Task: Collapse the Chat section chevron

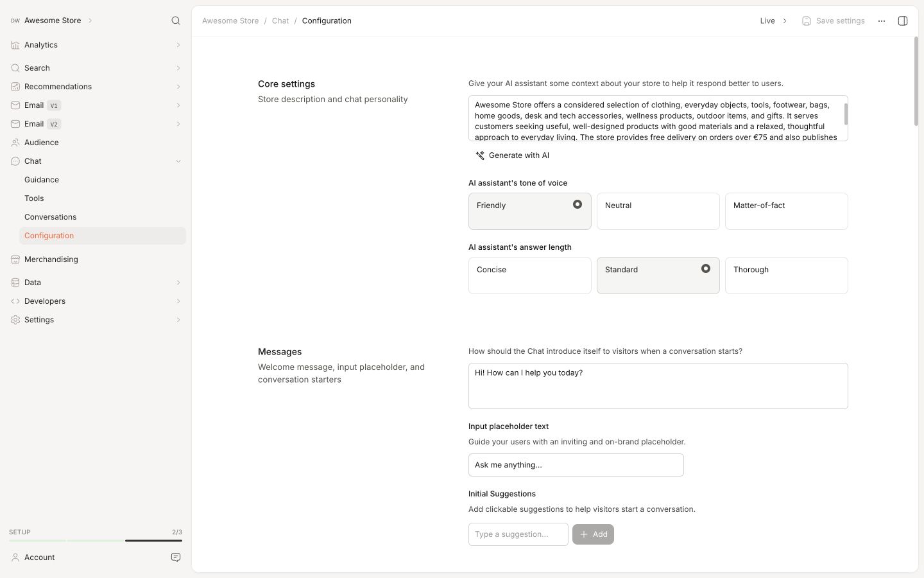Action: (178, 161)
